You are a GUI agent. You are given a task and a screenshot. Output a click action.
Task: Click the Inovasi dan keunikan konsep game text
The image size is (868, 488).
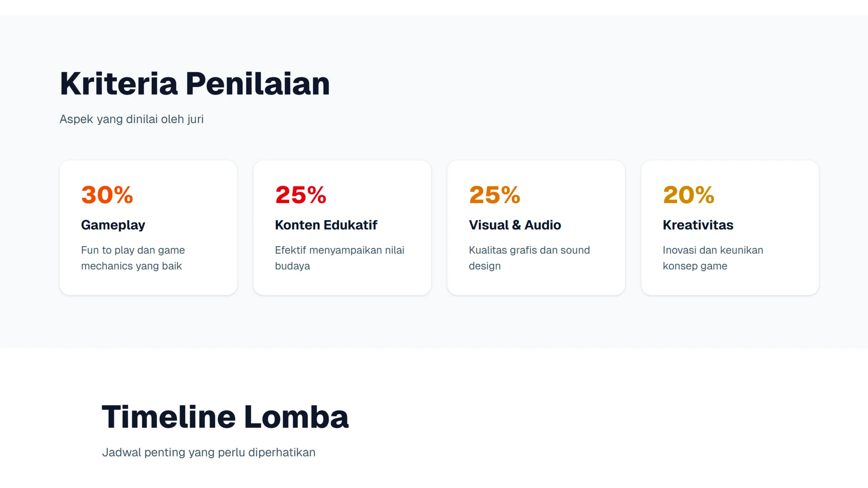pos(713,258)
